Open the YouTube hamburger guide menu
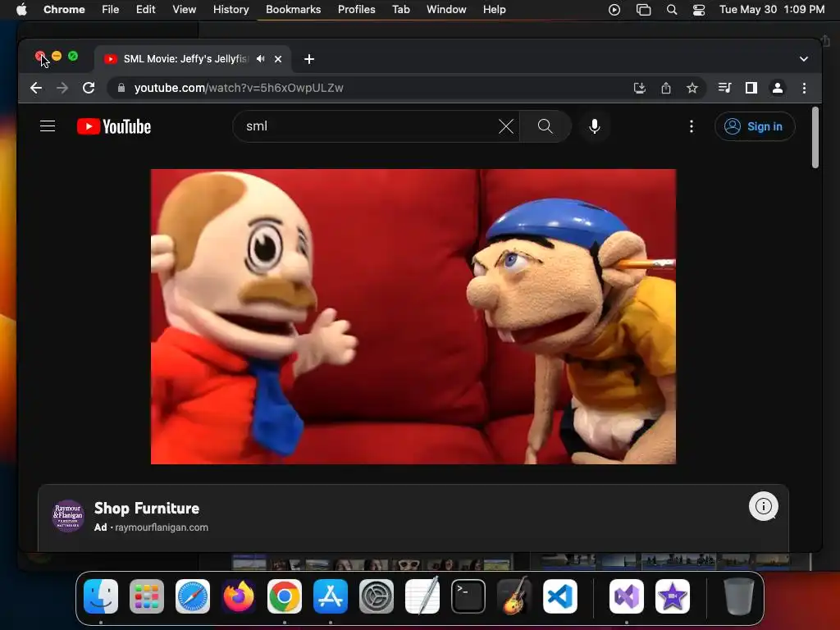This screenshot has height=630, width=840. pos(48,126)
